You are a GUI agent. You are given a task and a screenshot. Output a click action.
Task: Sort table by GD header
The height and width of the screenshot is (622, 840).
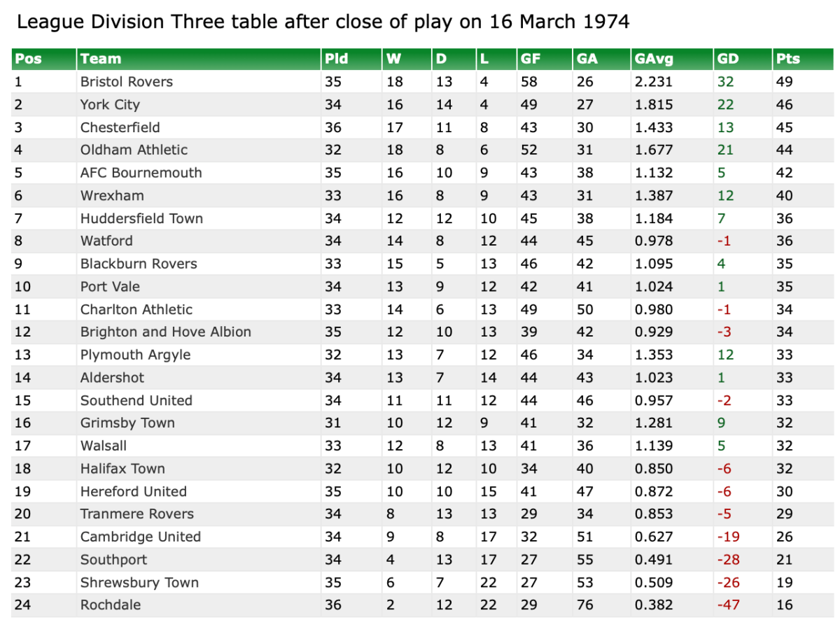(728, 59)
